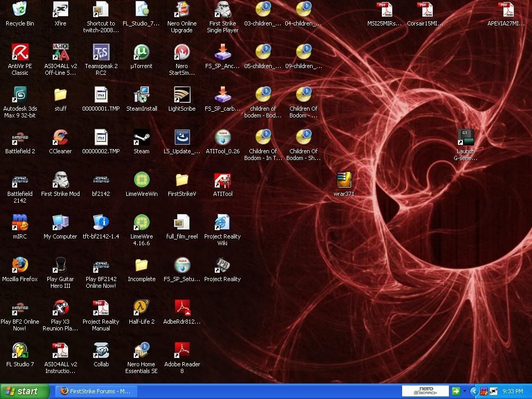Select the Shortcut to twitch-2008 icon

(x=101, y=9)
